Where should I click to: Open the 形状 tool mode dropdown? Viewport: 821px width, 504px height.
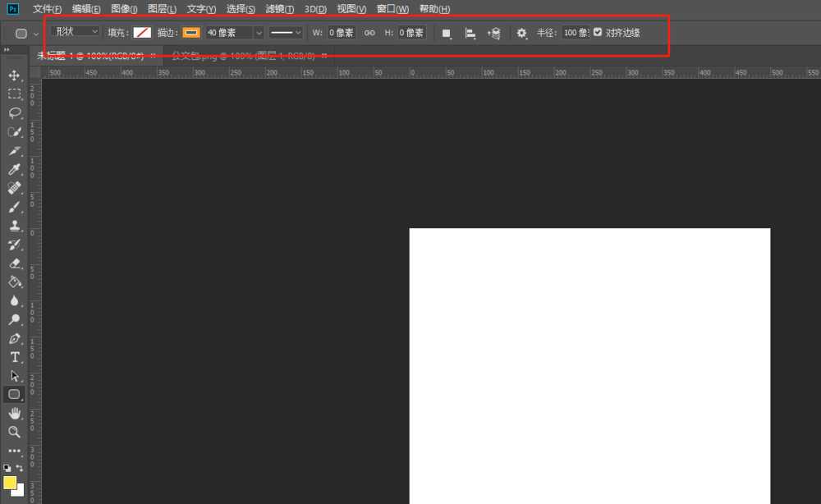pos(75,31)
